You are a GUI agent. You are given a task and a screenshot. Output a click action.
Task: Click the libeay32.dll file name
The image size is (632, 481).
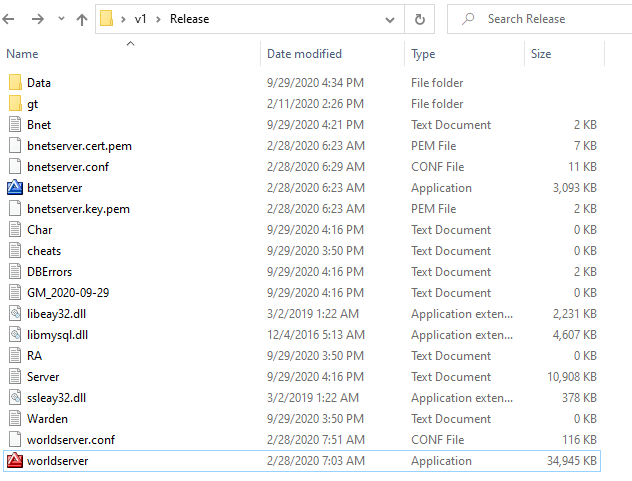pyautogui.click(x=56, y=314)
